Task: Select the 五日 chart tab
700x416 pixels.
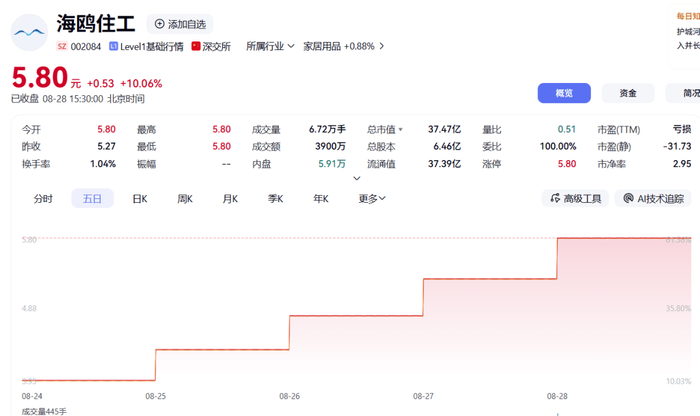Action: 92,199
